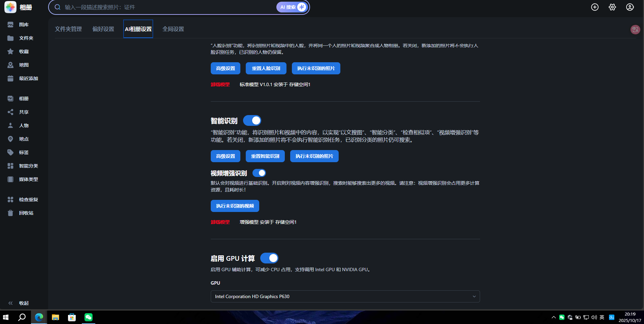Open the 标签 tag icon
Screen dimensions: 644x324
pyautogui.click(x=10, y=152)
